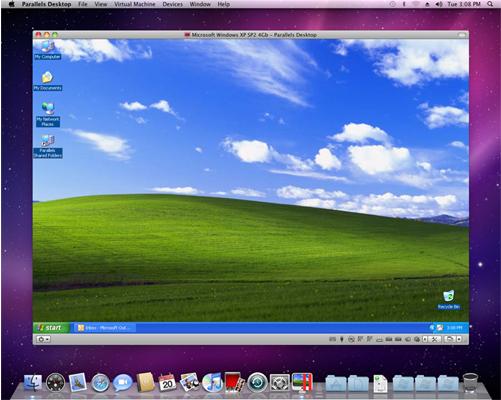Open the Parallels Shared Folders icon
This screenshot has height=400, width=501.
48,146
